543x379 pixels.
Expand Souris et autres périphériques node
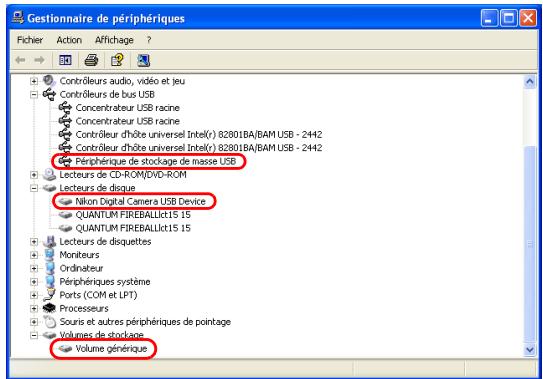click(x=34, y=322)
